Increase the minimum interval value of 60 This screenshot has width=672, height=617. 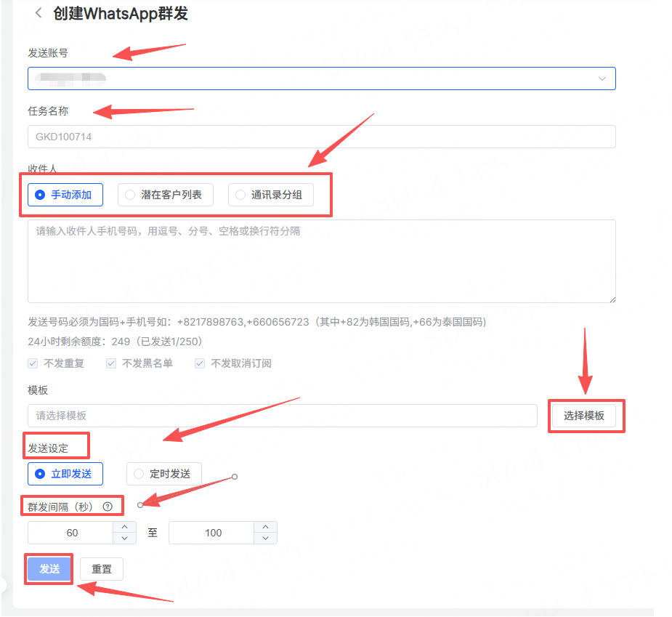[125, 528]
